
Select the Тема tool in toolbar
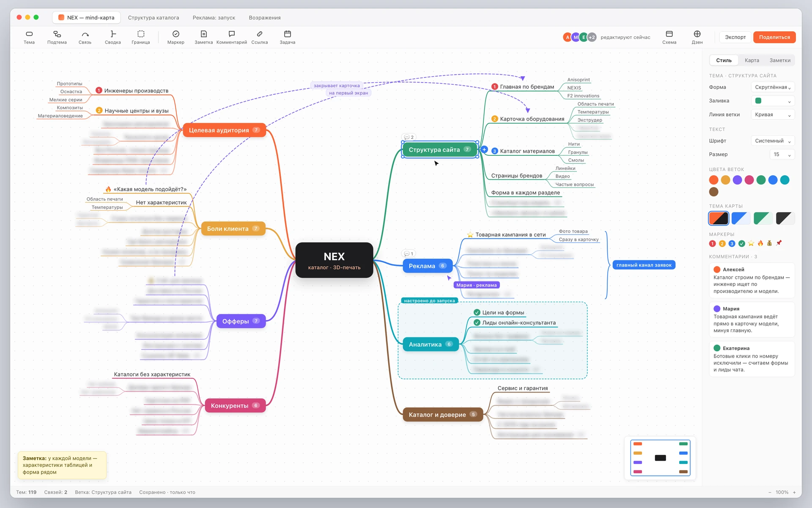pyautogui.click(x=29, y=37)
